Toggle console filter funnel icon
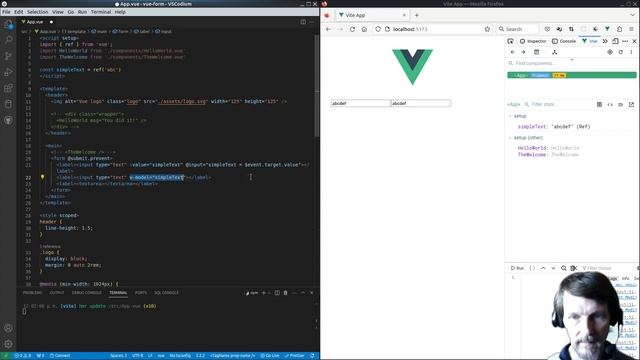The image size is (640, 360). click(x=584, y=268)
